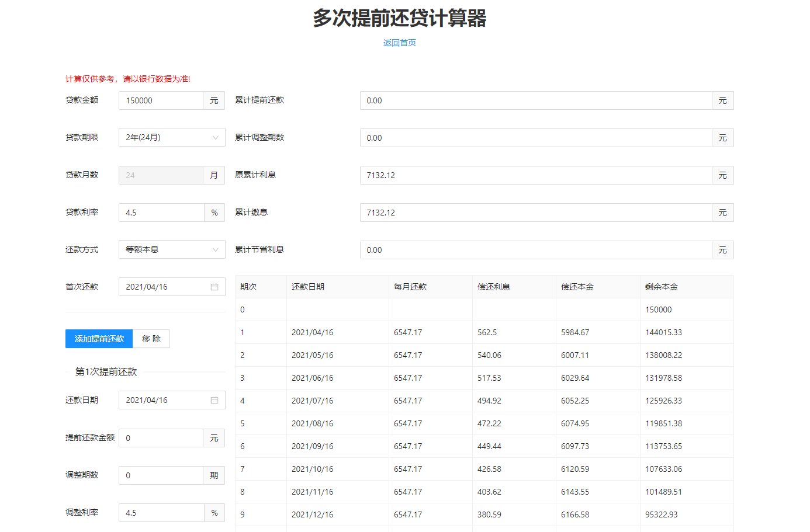Click the 每月还款 column header
Screen dimensions: 810x532
click(410, 287)
